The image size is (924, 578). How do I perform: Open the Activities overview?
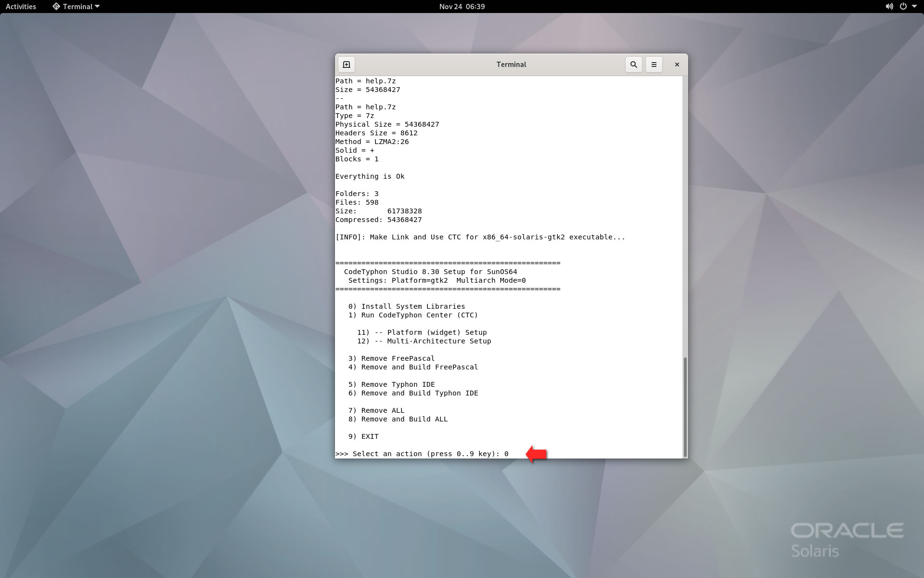coord(21,6)
